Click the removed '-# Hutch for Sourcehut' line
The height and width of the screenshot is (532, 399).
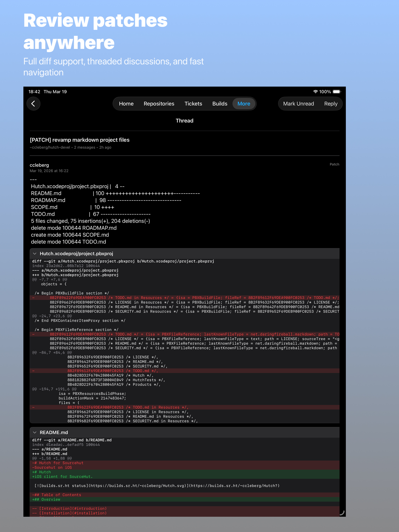coord(58,463)
